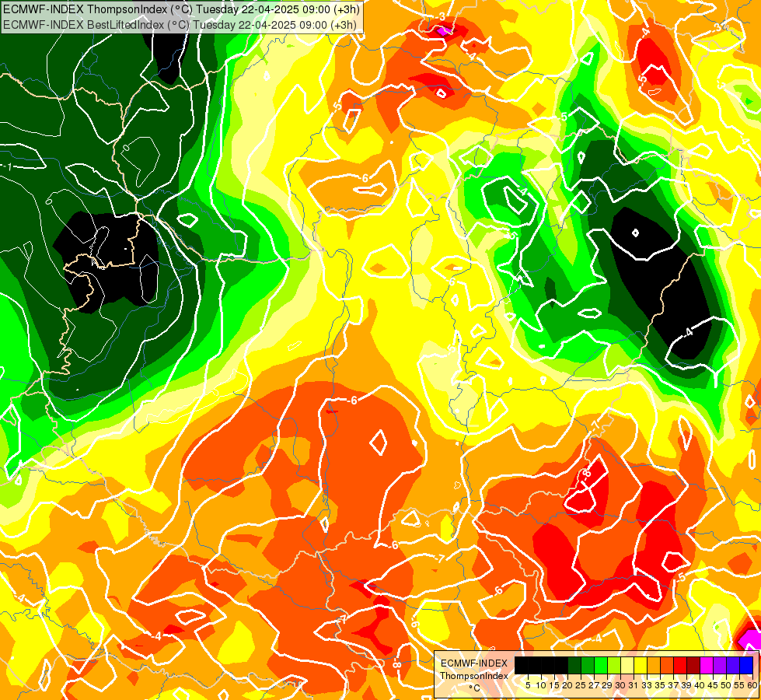
Task: Click the legend tick value 33
Action: (x=647, y=685)
